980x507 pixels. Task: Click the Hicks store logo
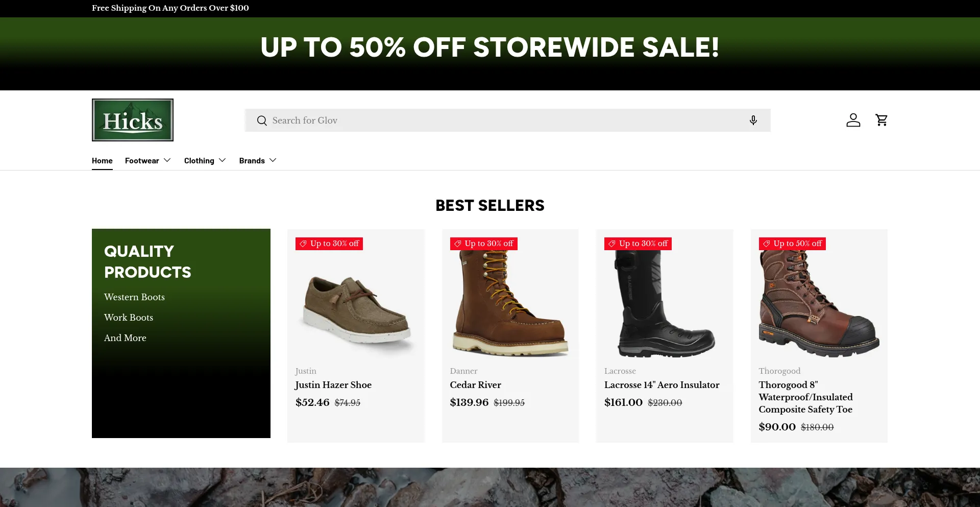[x=133, y=120]
